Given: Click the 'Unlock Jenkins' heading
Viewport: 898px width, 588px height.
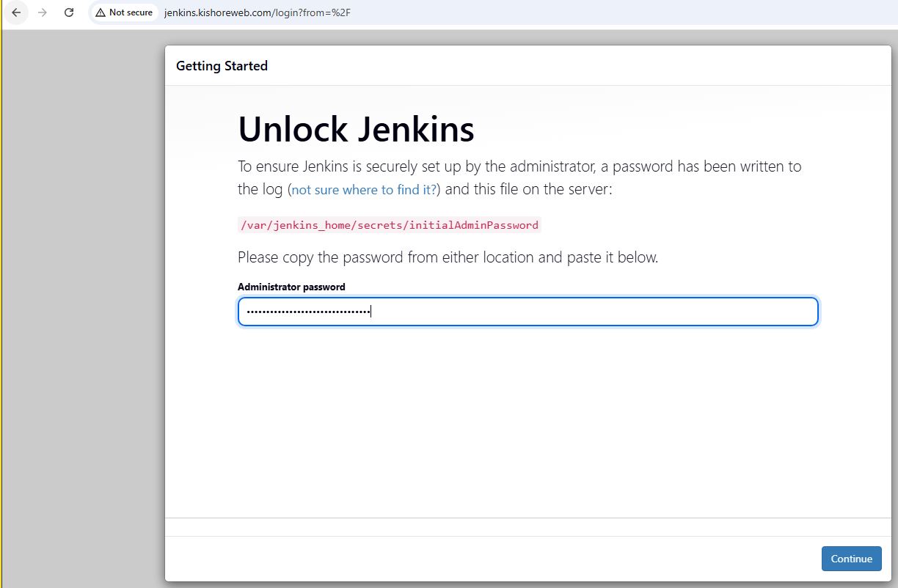Looking at the screenshot, I should tap(356, 129).
